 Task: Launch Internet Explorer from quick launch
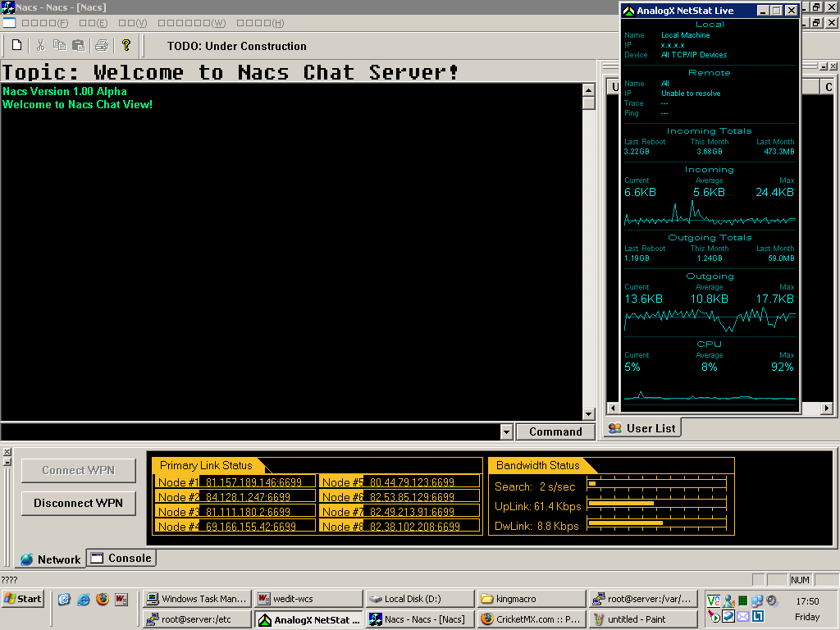coord(84,599)
